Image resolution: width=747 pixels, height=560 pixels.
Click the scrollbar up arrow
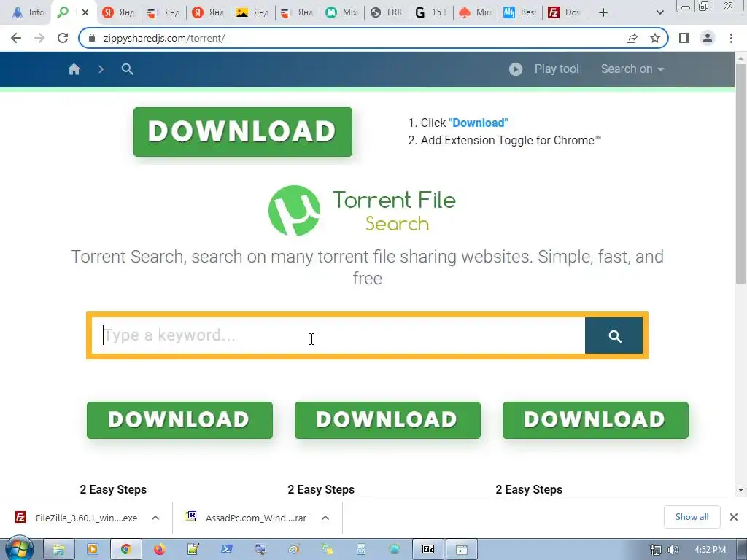[741, 58]
